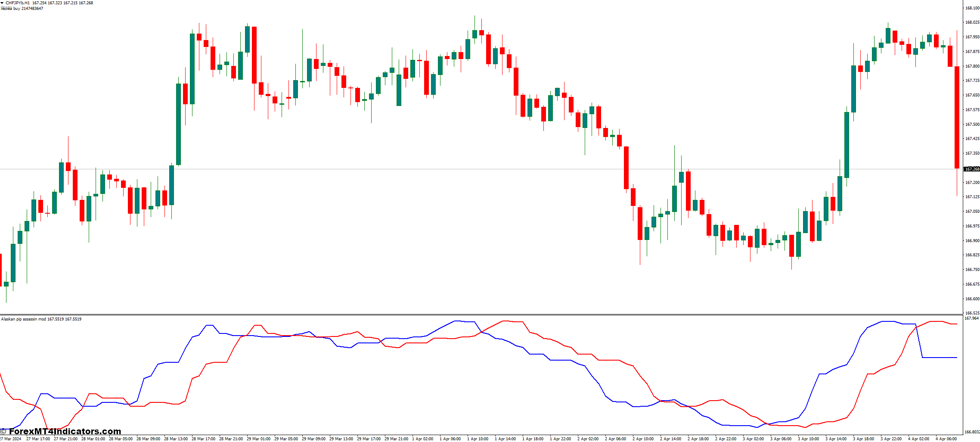Click the 168.100 price axis label
Viewport: 980px width, 442px height.
click(x=972, y=8)
